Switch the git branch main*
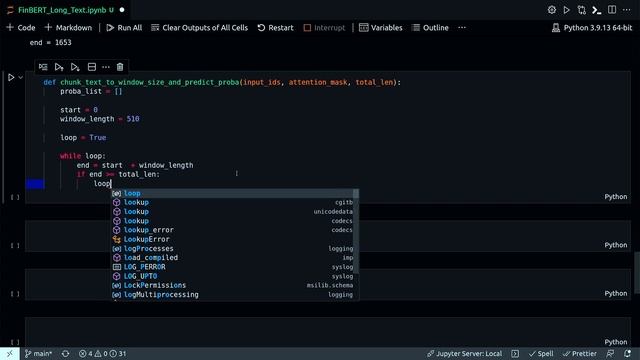Screen dimensions: 640x360 [x=38, y=353]
